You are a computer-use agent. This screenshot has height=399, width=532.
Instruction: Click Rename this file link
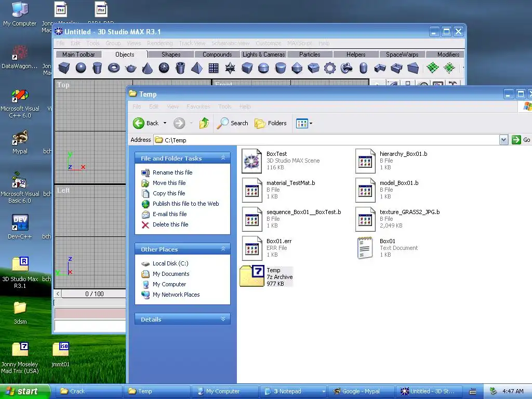coord(172,172)
